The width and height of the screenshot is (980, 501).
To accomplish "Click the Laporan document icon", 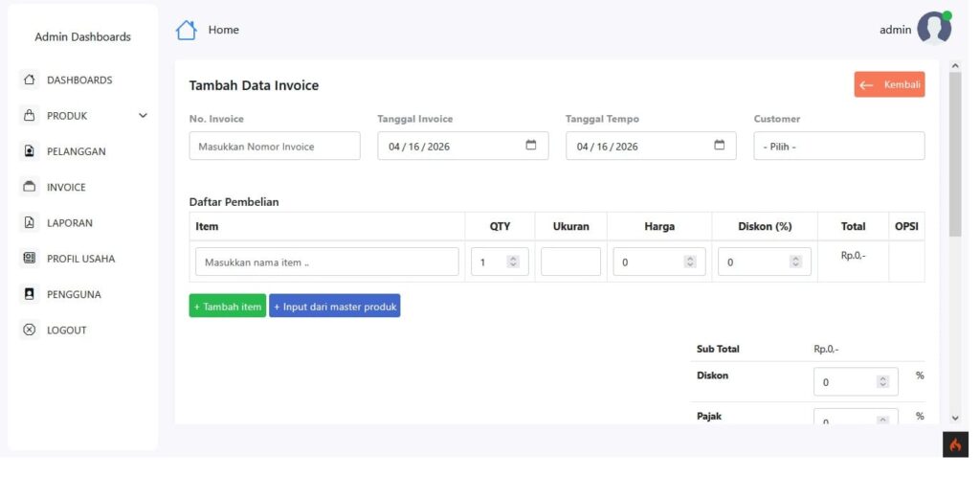I will 29,223.
